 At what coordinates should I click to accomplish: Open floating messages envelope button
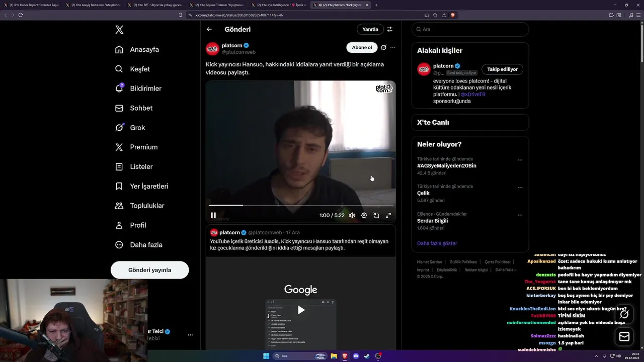(x=624, y=336)
